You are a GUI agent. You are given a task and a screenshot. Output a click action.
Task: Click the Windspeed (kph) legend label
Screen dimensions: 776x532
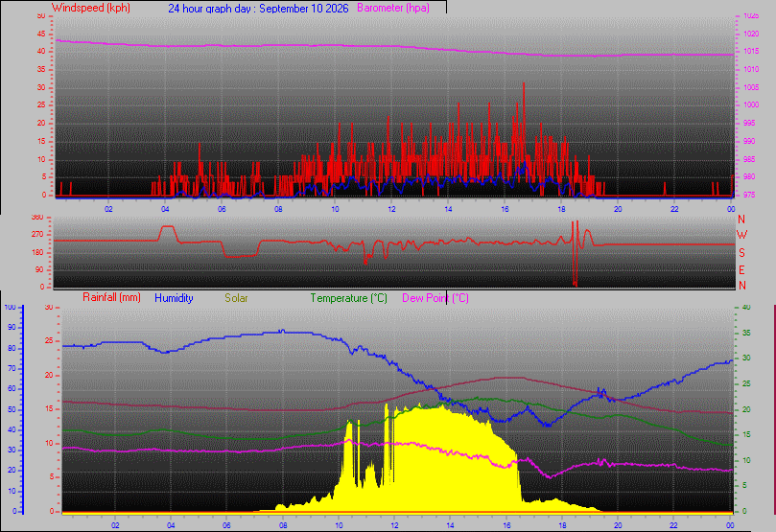coord(90,8)
